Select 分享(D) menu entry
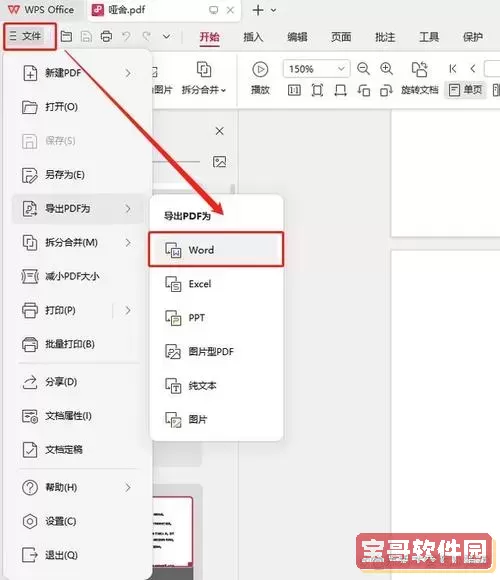Image resolution: width=500 pixels, height=580 pixels. (x=78, y=382)
